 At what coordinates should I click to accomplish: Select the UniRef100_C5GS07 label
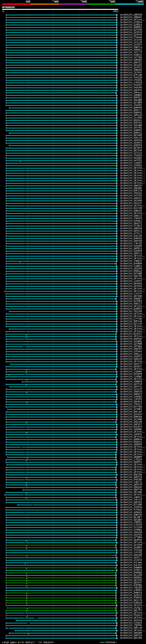click(131, 404)
